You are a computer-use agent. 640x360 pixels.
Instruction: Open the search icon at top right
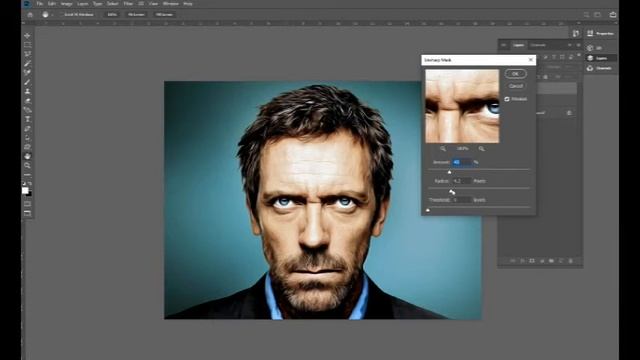[586, 15]
